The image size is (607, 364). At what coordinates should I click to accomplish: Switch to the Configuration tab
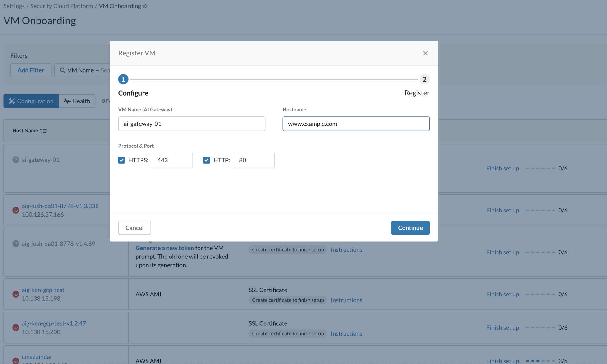tap(31, 101)
